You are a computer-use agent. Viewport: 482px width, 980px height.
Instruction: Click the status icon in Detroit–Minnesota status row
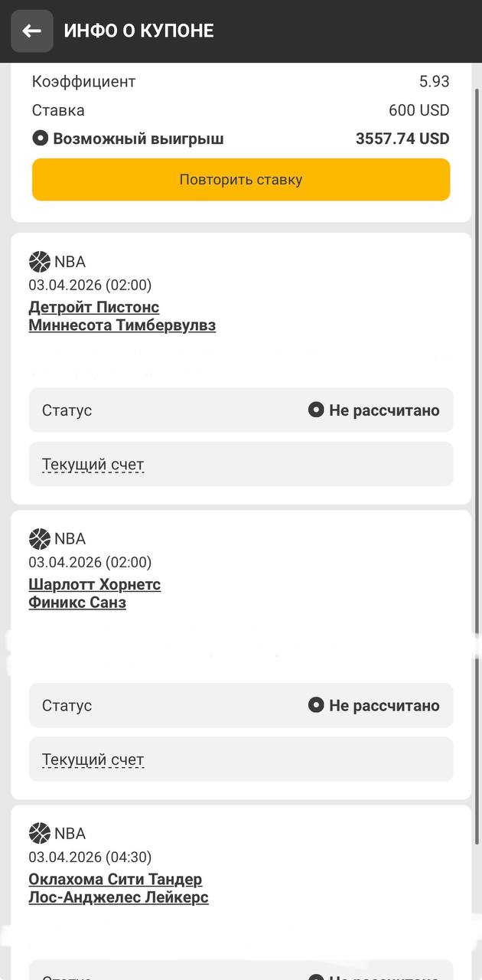click(x=316, y=410)
